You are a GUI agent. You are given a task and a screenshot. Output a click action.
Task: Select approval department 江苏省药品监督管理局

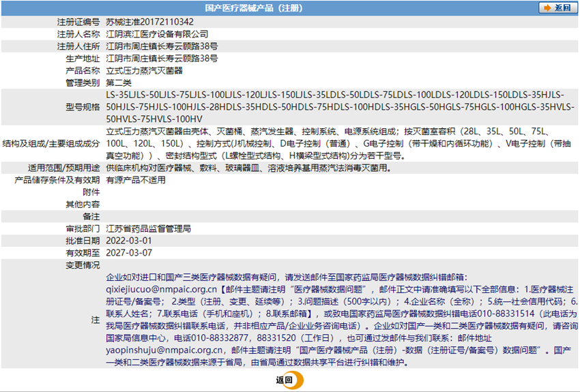tap(148, 228)
